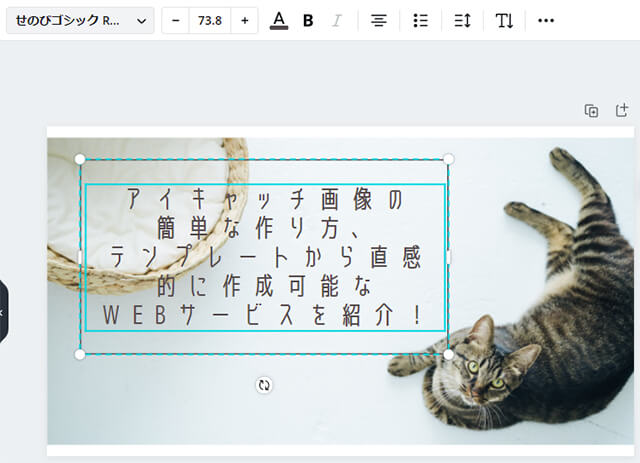Screen dimensions: 640x463
Task: Decrease font size with minus button
Action: (x=176, y=20)
